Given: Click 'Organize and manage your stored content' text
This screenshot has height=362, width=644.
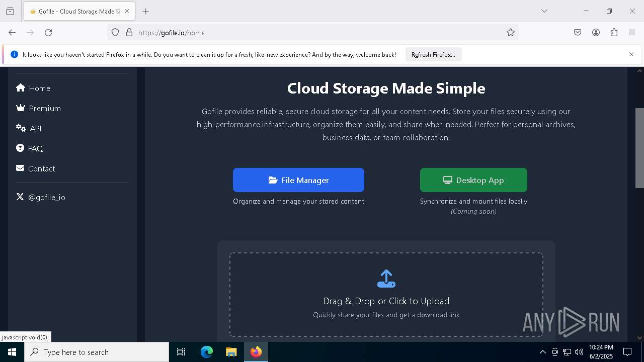Looking at the screenshot, I should pos(298,201).
